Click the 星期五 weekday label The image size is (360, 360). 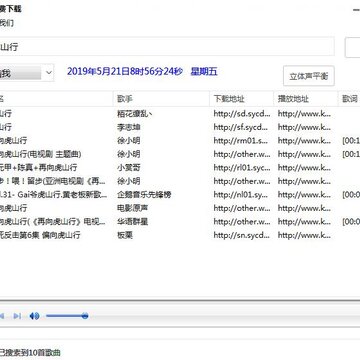point(204,71)
